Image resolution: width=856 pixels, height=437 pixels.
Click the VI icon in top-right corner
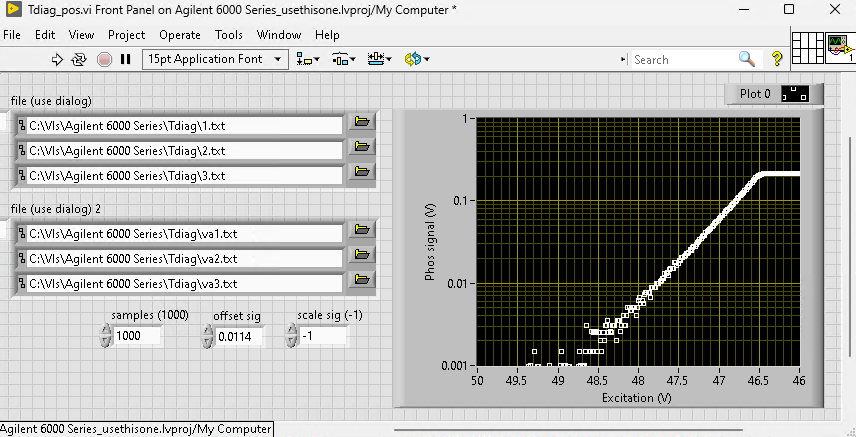click(838, 47)
